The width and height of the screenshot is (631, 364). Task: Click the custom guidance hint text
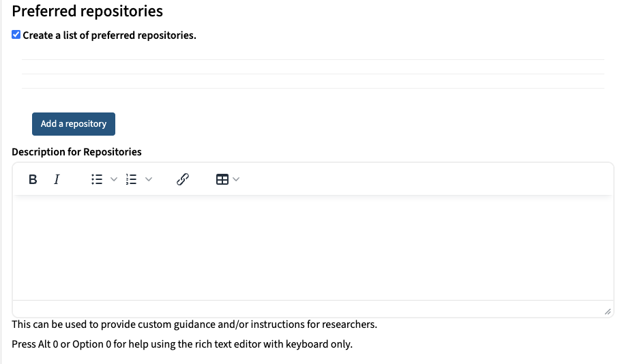coord(194,324)
